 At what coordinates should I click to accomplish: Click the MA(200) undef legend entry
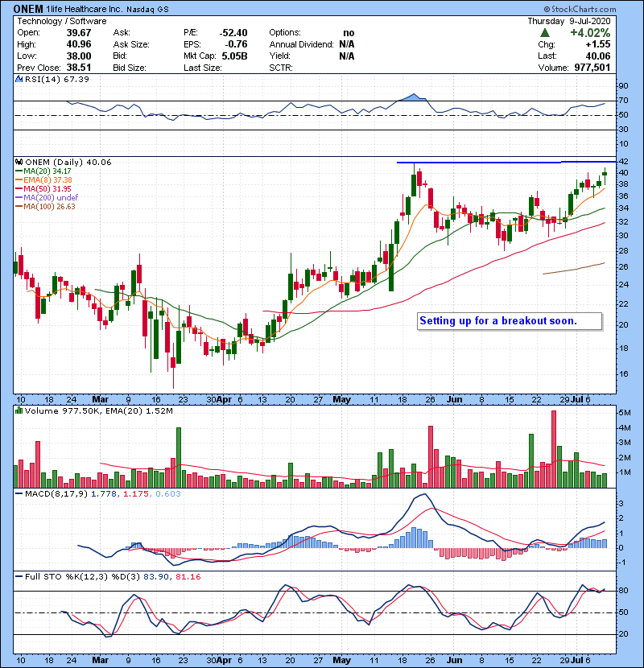[x=47, y=198]
